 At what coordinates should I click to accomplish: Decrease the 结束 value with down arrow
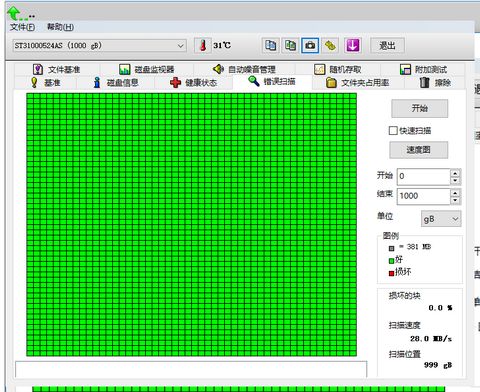pos(455,200)
